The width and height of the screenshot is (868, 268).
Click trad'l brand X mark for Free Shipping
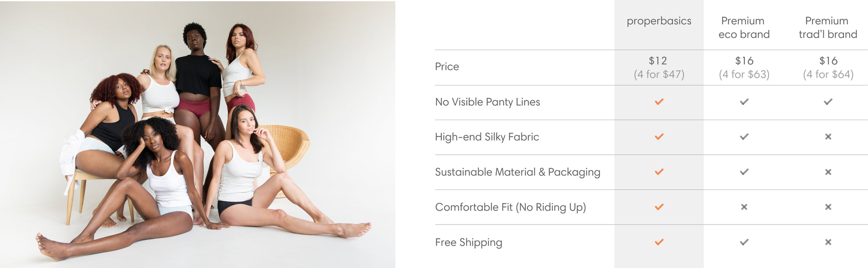[x=828, y=242]
